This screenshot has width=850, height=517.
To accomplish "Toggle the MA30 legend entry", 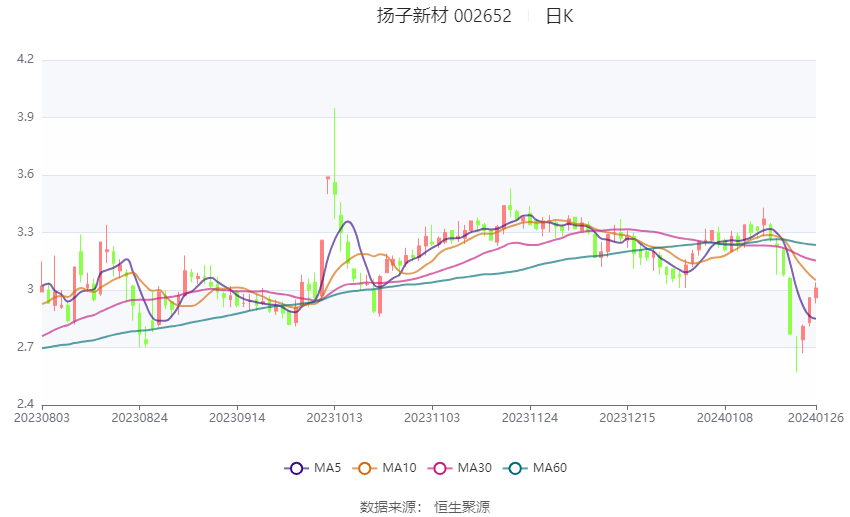I will click(460, 468).
